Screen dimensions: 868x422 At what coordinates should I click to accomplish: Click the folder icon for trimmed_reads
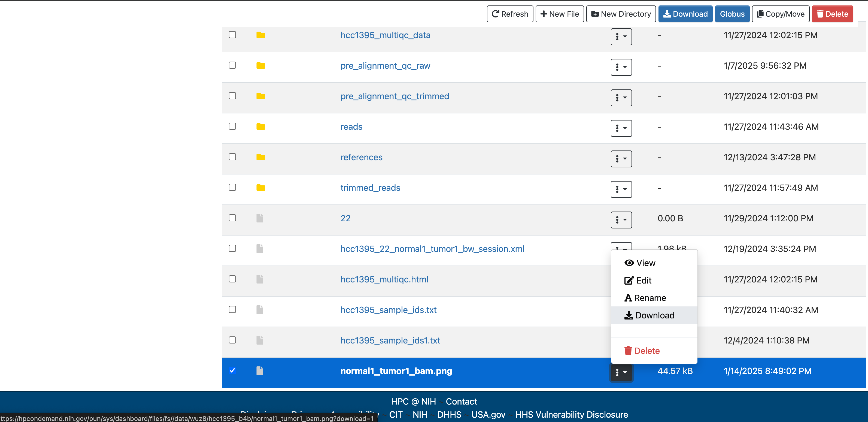[x=260, y=188]
